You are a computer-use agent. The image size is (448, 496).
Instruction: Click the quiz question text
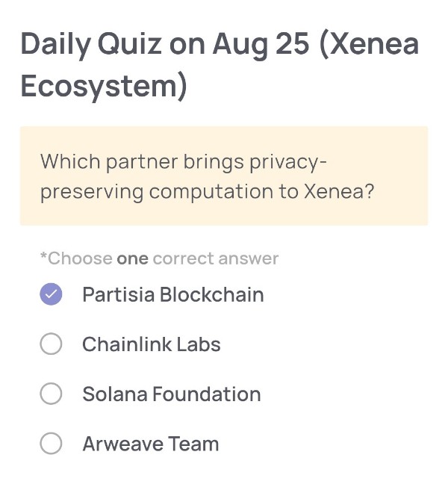point(207,176)
